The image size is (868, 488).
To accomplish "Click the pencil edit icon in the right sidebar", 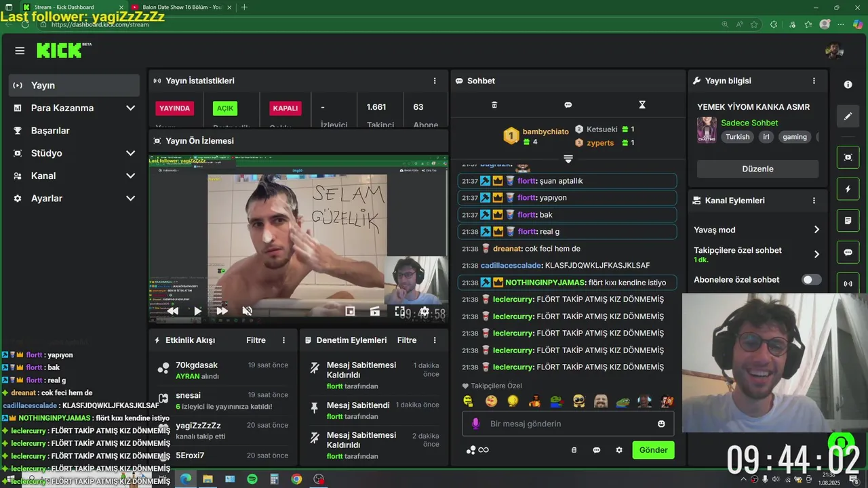I will click(x=848, y=117).
